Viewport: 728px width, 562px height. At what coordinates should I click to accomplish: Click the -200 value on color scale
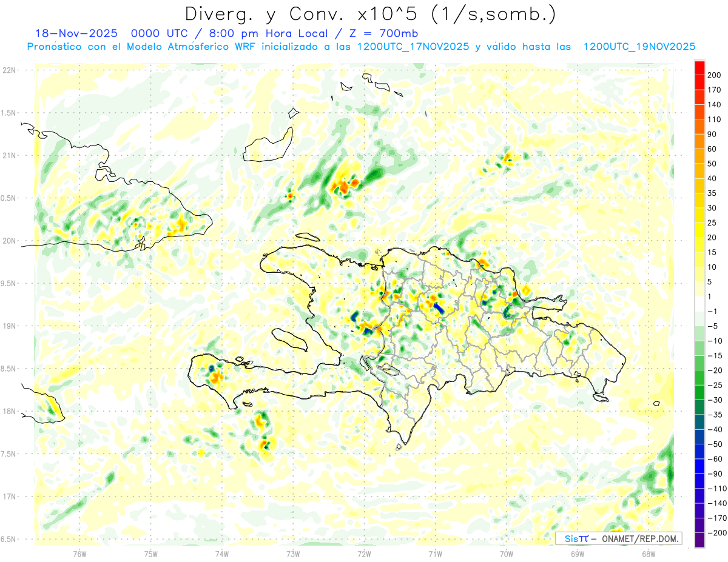pos(716,532)
